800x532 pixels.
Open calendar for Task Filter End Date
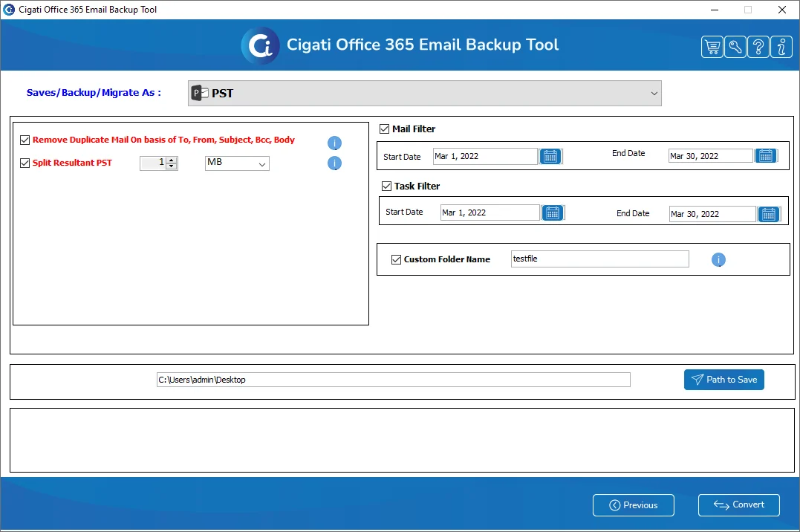pyautogui.click(x=769, y=214)
